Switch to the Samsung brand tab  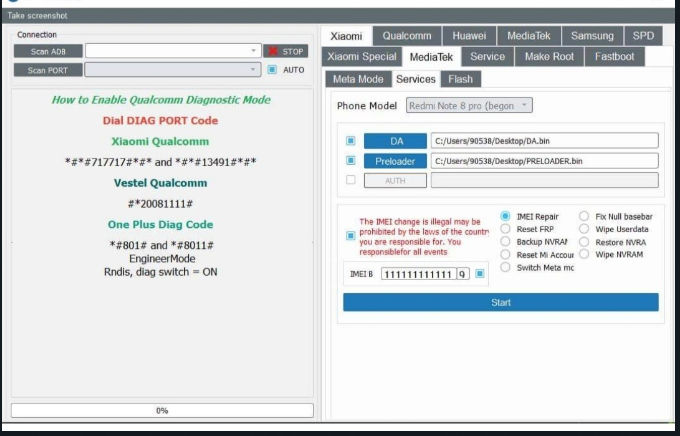tap(592, 36)
